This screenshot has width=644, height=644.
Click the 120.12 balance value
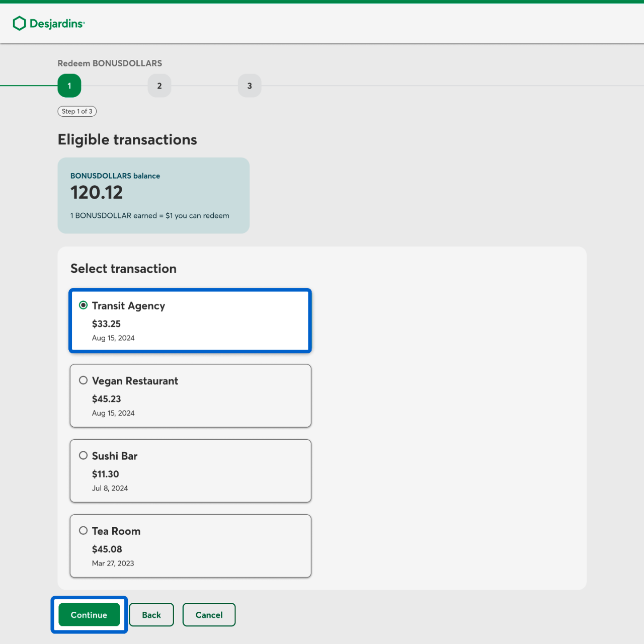point(97,193)
